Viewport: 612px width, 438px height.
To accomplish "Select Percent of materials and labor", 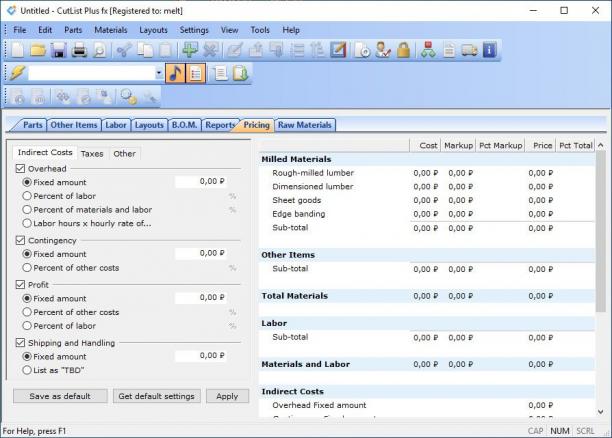I will (87, 210).
